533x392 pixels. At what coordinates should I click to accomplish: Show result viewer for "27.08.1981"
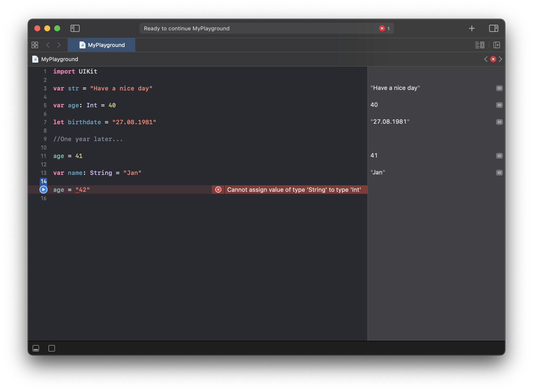pos(499,122)
